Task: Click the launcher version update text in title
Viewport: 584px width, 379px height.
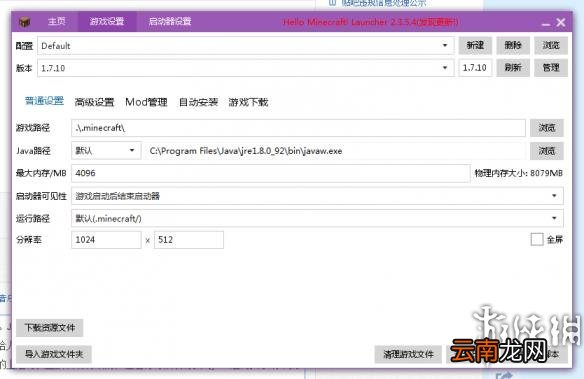Action: [x=371, y=22]
